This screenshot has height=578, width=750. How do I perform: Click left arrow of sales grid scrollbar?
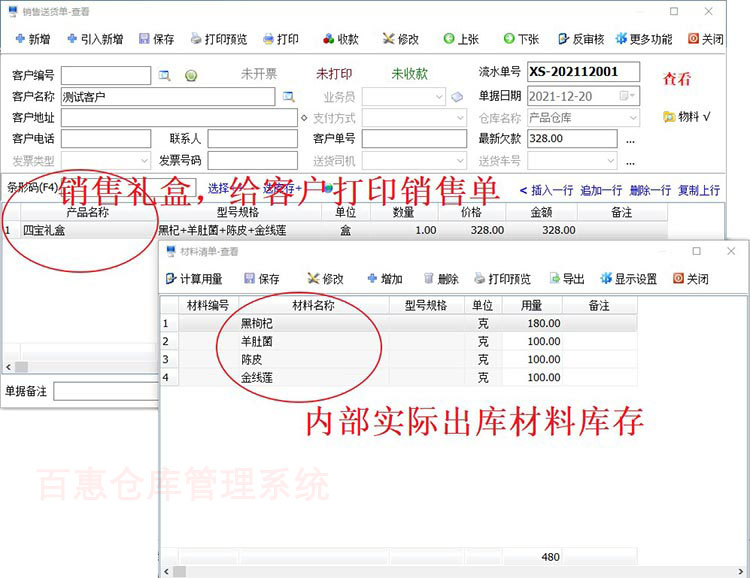(x=8, y=367)
